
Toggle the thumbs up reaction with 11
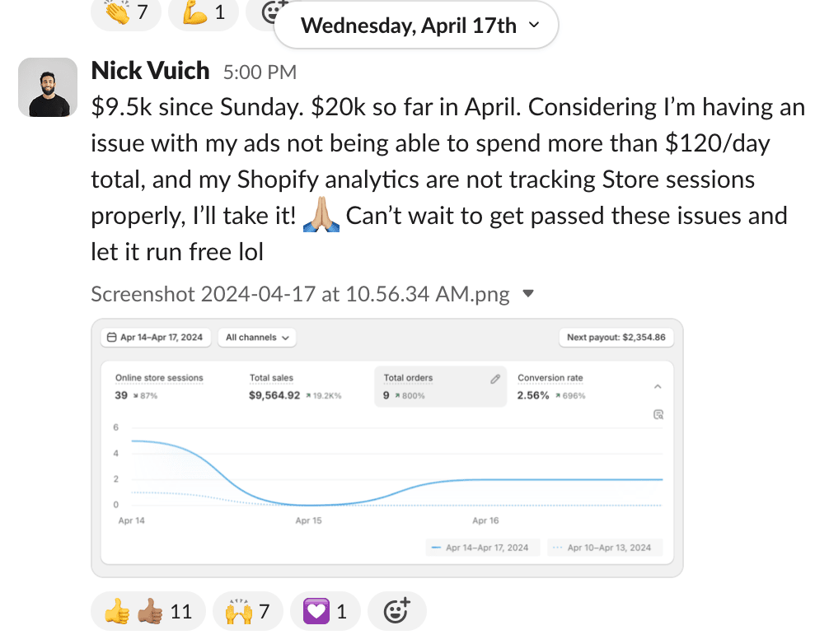tap(148, 611)
